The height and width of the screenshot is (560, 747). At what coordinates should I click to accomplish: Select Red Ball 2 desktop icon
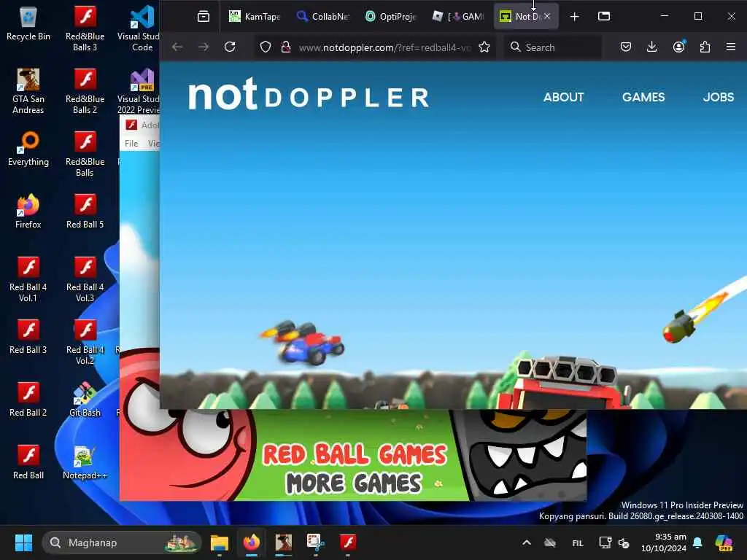tap(28, 400)
